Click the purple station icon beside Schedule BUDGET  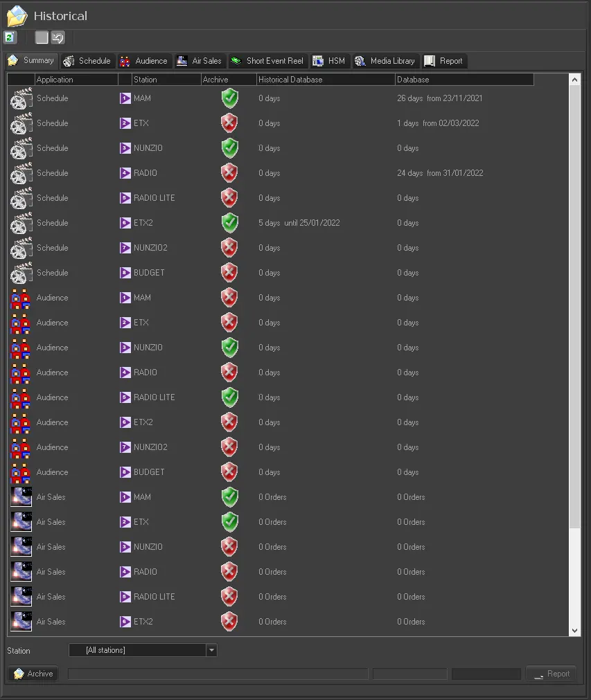(125, 273)
